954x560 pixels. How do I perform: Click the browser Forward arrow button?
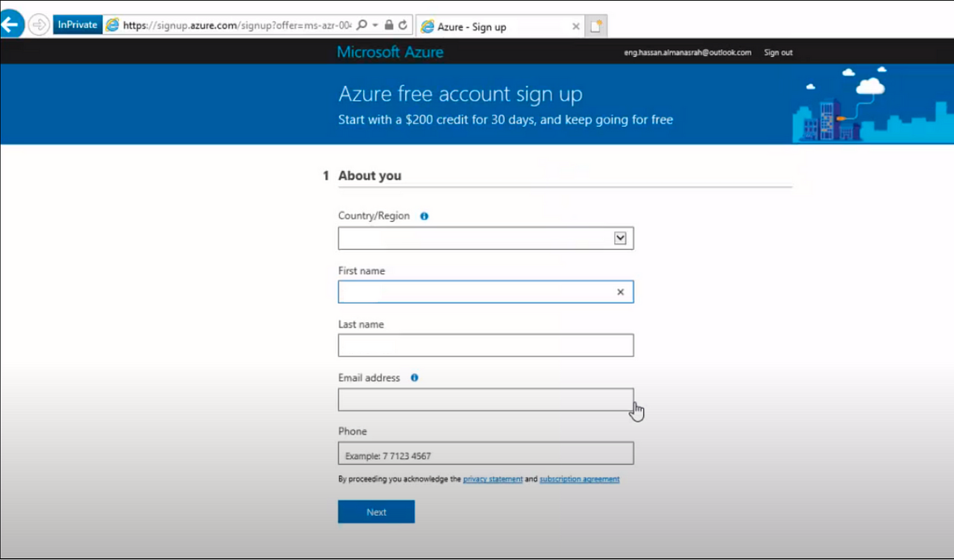(39, 25)
